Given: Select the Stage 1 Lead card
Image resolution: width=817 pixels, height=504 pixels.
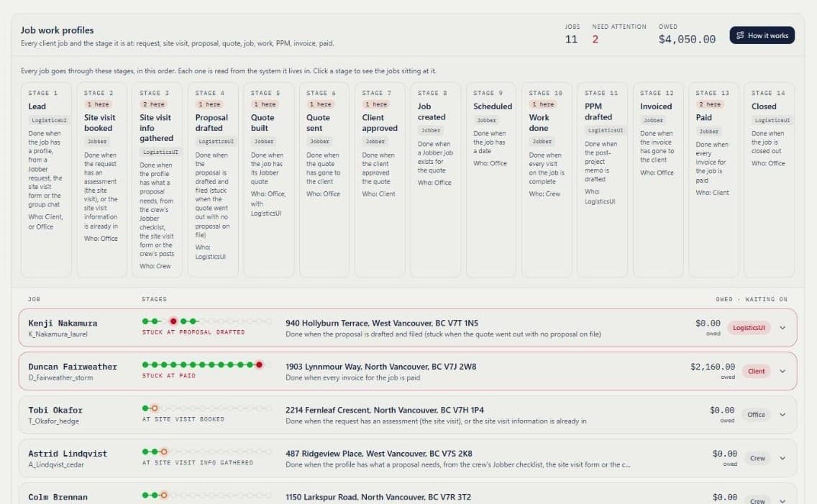Looking at the screenshot, I should coord(46,180).
